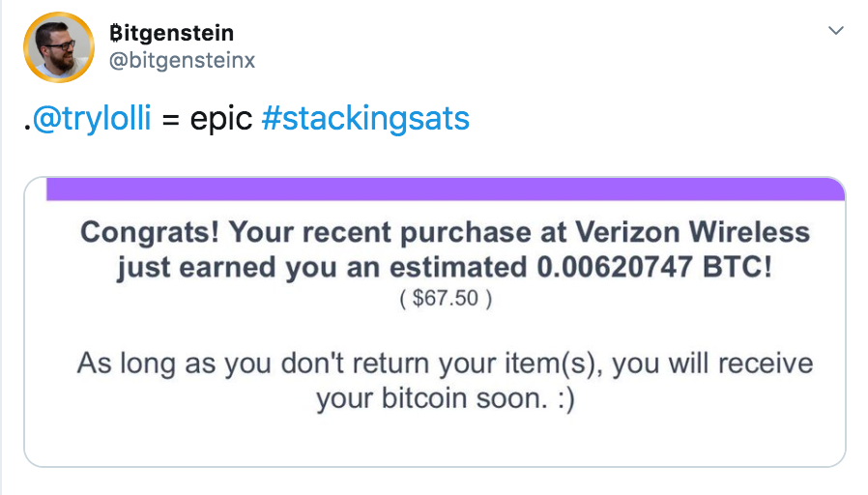Click the Bitcoin symbol in the display name
868x495 pixels.
(x=115, y=33)
